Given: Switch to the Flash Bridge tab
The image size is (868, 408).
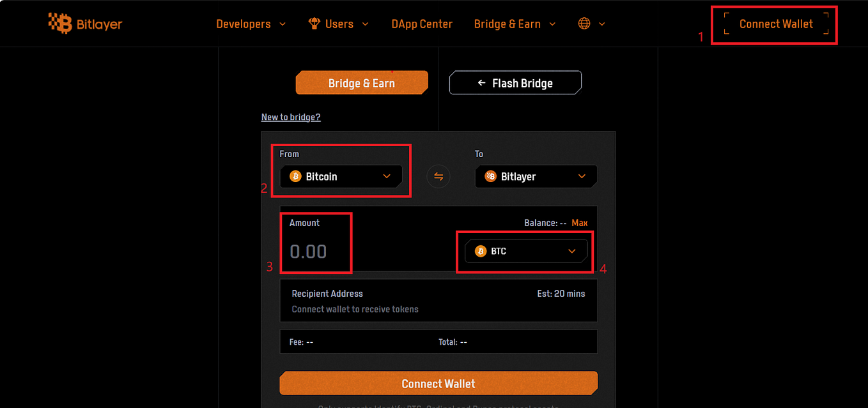Looking at the screenshot, I should 515,82.
